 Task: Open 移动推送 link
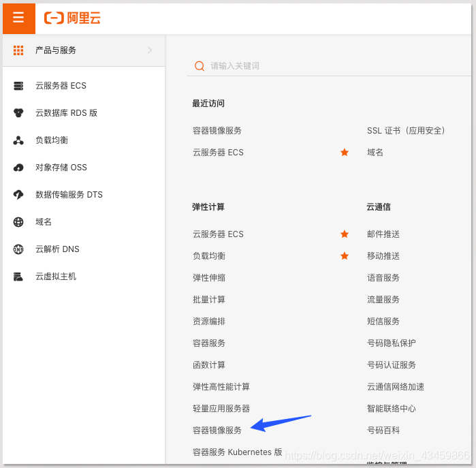[383, 256]
